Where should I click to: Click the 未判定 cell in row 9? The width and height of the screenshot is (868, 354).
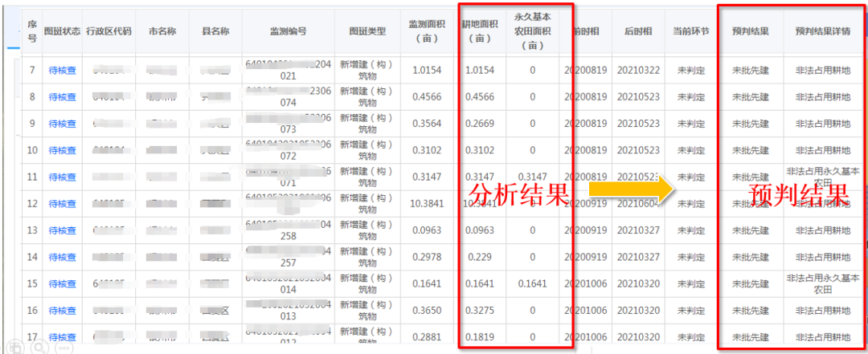click(x=692, y=124)
